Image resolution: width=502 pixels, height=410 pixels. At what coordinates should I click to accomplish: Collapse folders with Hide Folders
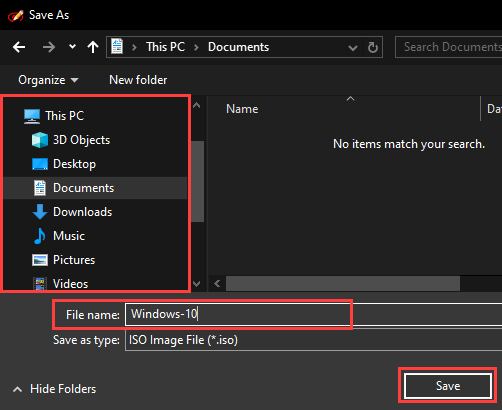pos(54,389)
